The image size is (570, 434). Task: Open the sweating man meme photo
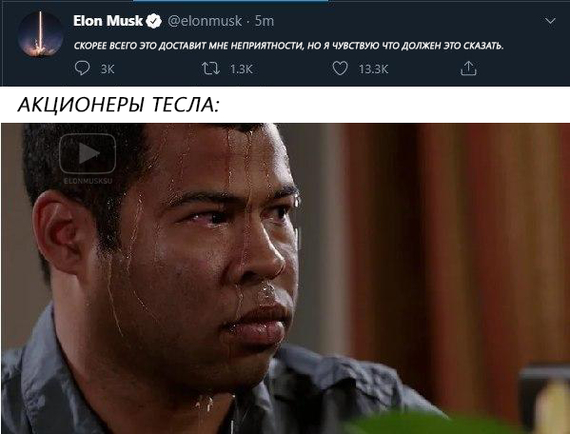click(x=285, y=278)
